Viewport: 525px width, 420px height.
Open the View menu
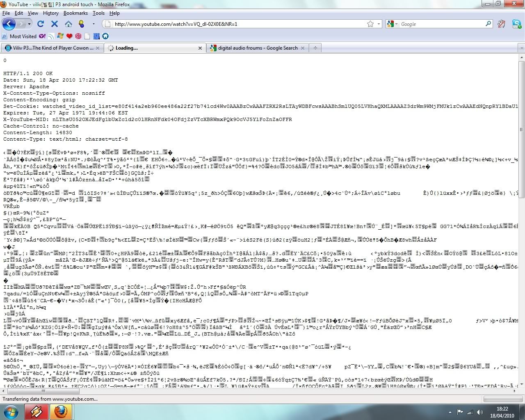point(33,13)
